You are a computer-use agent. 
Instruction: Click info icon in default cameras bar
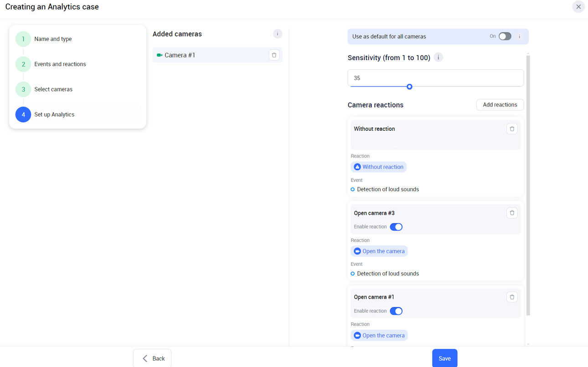(x=519, y=36)
